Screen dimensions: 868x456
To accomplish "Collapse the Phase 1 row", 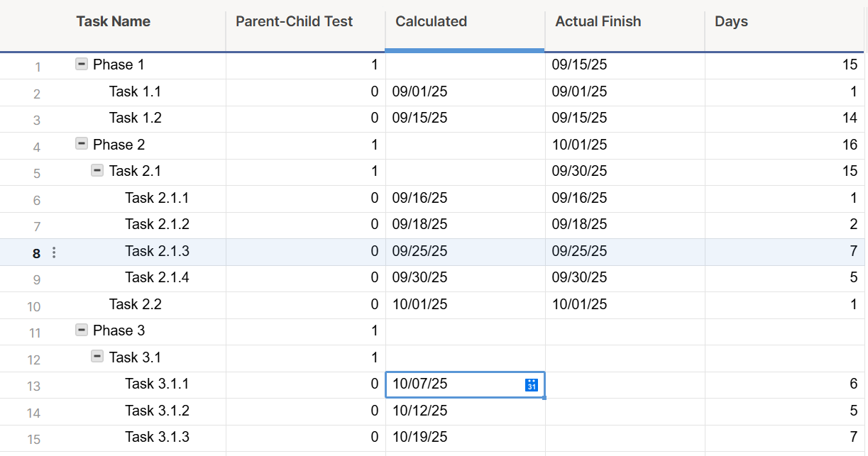I will (82, 65).
